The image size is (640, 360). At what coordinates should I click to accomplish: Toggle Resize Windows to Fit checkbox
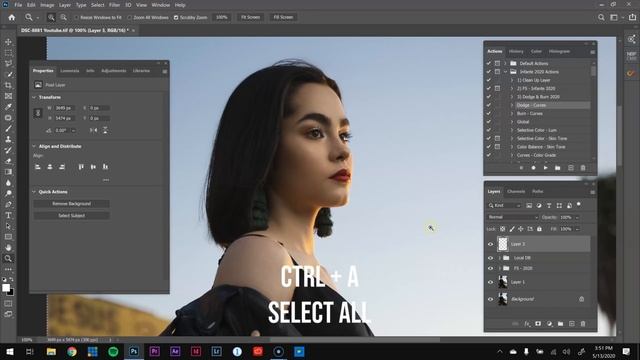(76, 18)
